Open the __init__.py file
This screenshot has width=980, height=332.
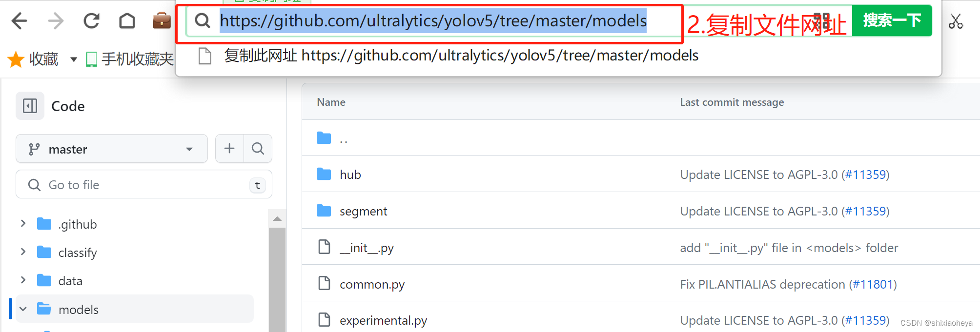(367, 248)
